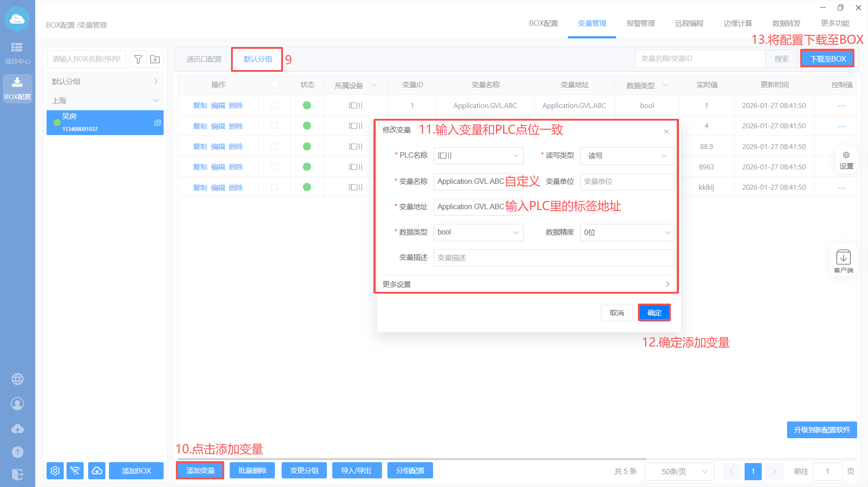
Task: Click the cloud upload icon button
Action: 97,471
